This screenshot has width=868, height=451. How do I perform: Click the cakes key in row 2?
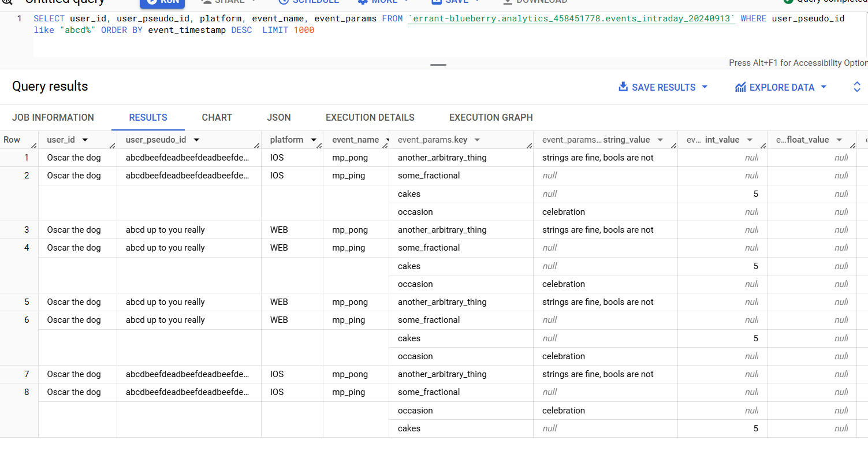409,194
